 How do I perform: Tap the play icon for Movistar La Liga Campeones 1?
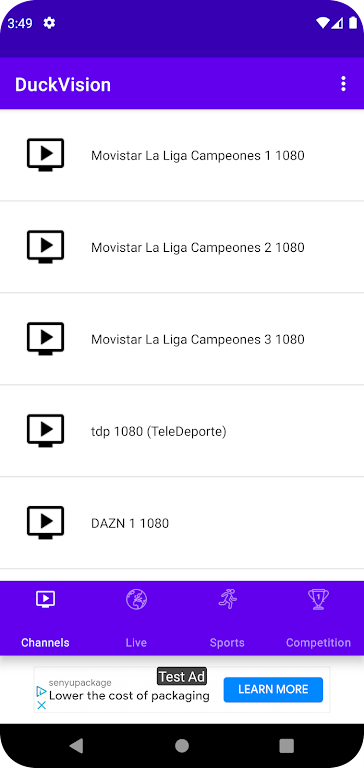[45, 155]
